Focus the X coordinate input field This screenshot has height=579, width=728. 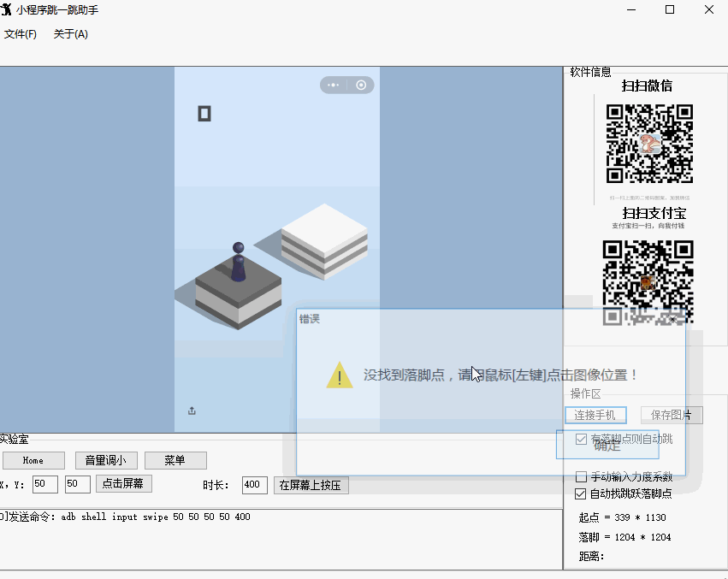[x=45, y=484]
